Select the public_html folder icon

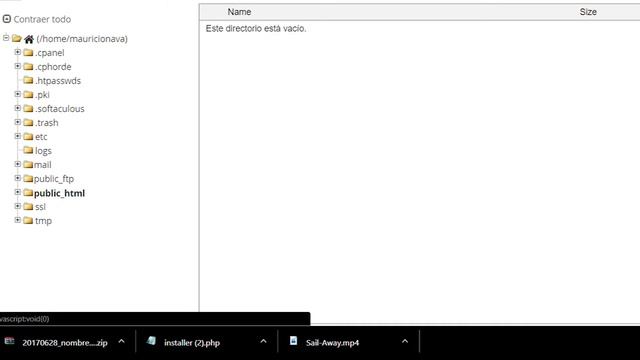[28, 192]
